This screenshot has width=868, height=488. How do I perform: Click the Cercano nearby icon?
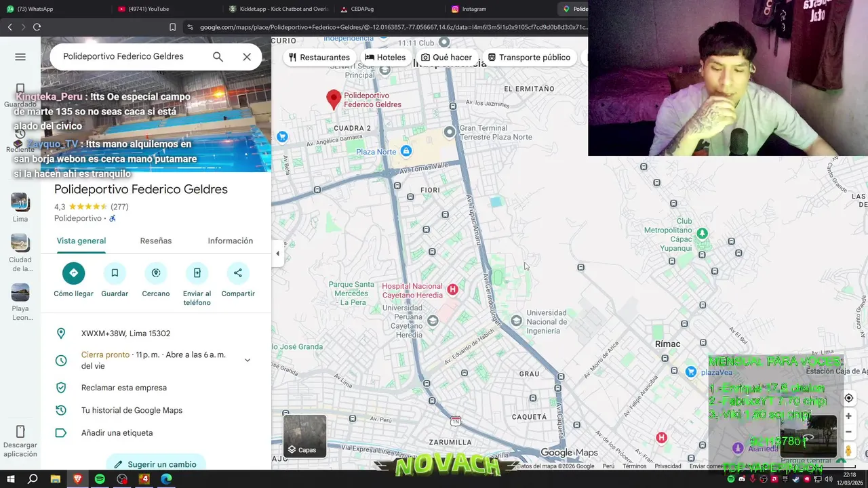tap(156, 273)
